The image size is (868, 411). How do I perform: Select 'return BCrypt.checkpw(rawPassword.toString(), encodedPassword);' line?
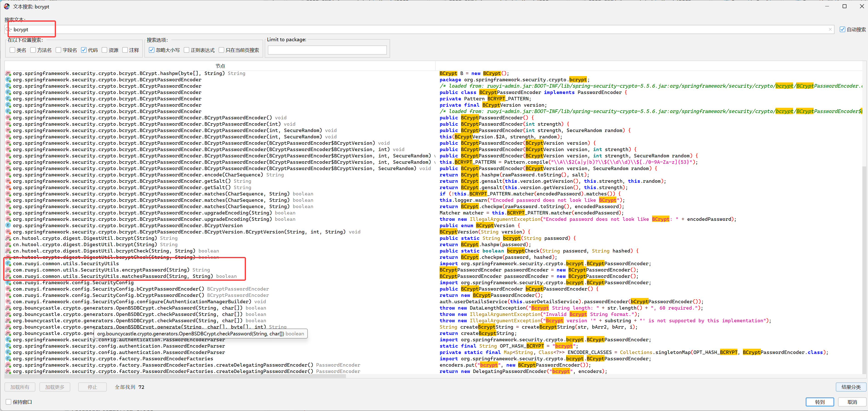tap(532, 207)
